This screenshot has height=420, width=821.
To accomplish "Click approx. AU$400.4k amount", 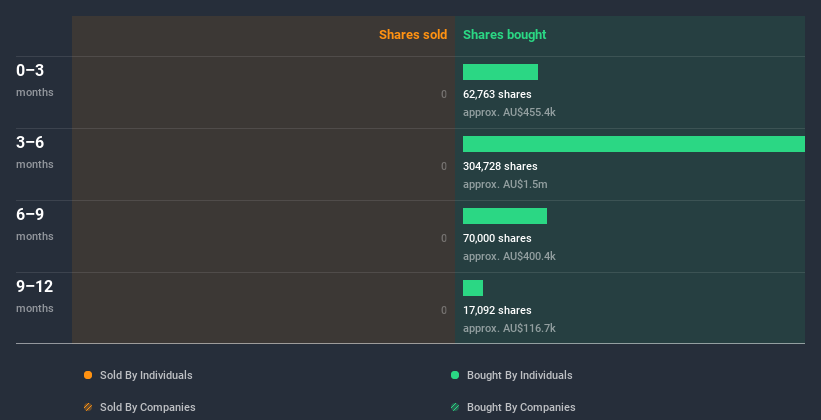I will click(x=509, y=257).
